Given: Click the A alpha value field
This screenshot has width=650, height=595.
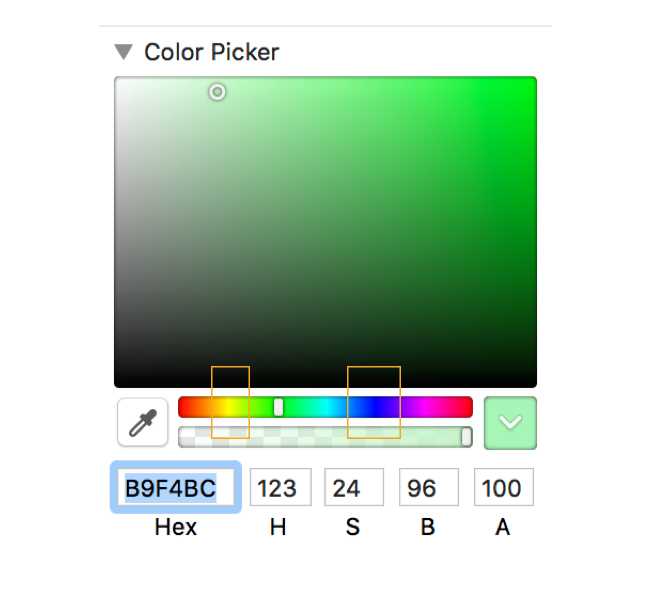Looking at the screenshot, I should pos(503,488).
